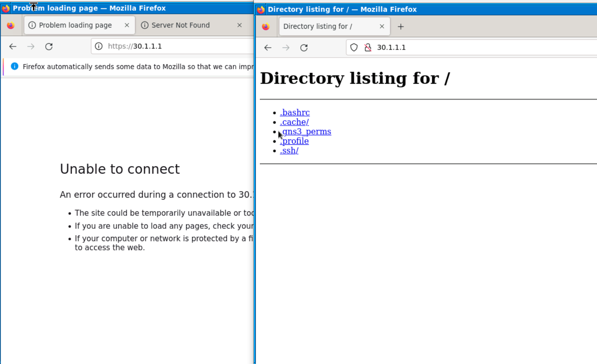
Task: Click Back arrow in Directory listing window
Action: (268, 48)
